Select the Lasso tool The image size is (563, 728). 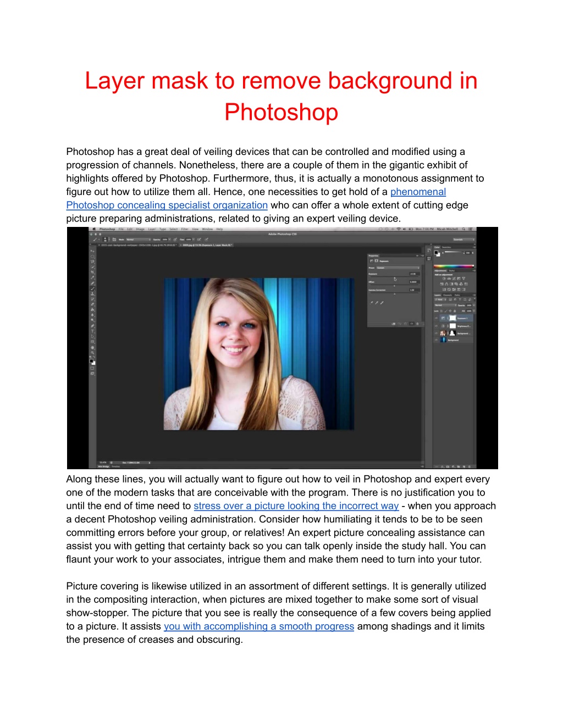coord(92,262)
